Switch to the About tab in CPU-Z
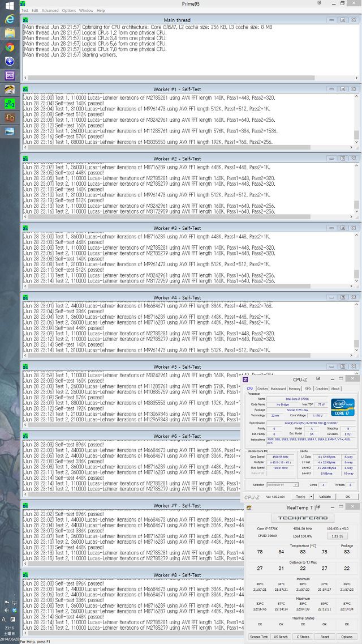 click(335, 389)
